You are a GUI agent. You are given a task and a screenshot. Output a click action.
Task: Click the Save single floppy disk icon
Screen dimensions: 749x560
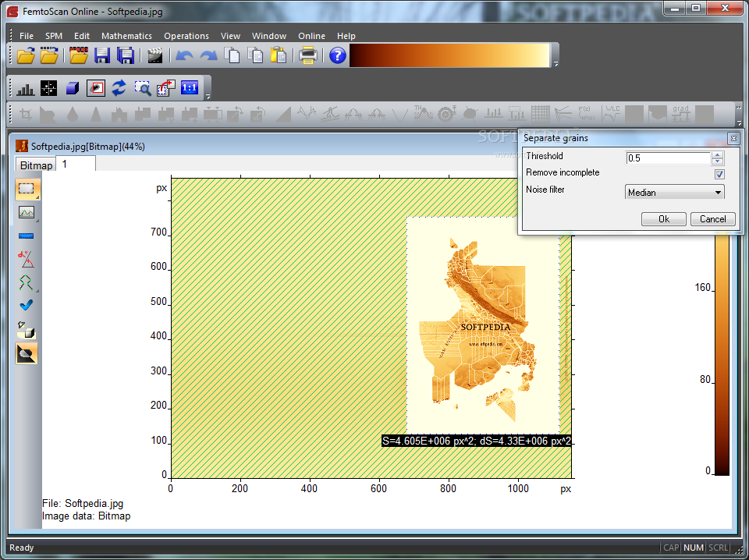pos(102,55)
